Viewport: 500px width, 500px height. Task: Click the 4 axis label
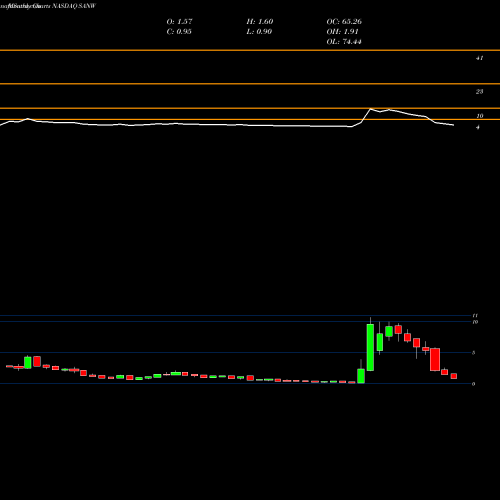(478, 127)
